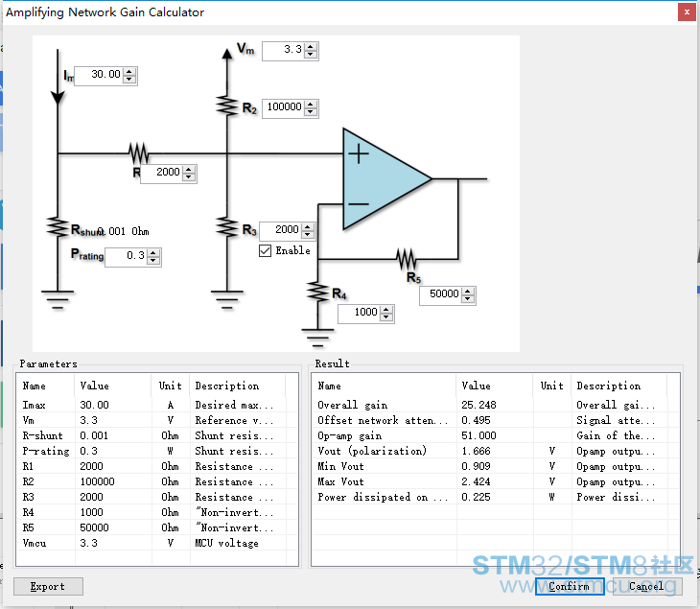Click the Value column header in Result

pyautogui.click(x=495, y=386)
